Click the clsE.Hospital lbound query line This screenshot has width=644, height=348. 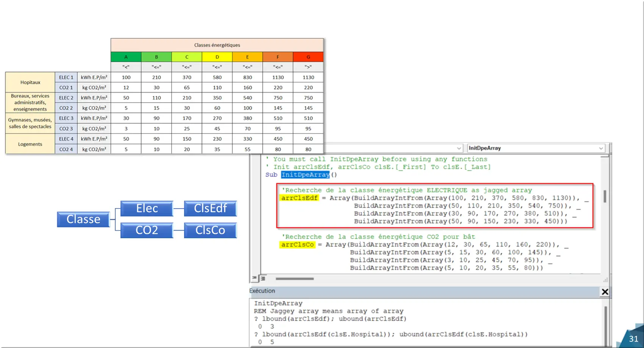[391, 334]
